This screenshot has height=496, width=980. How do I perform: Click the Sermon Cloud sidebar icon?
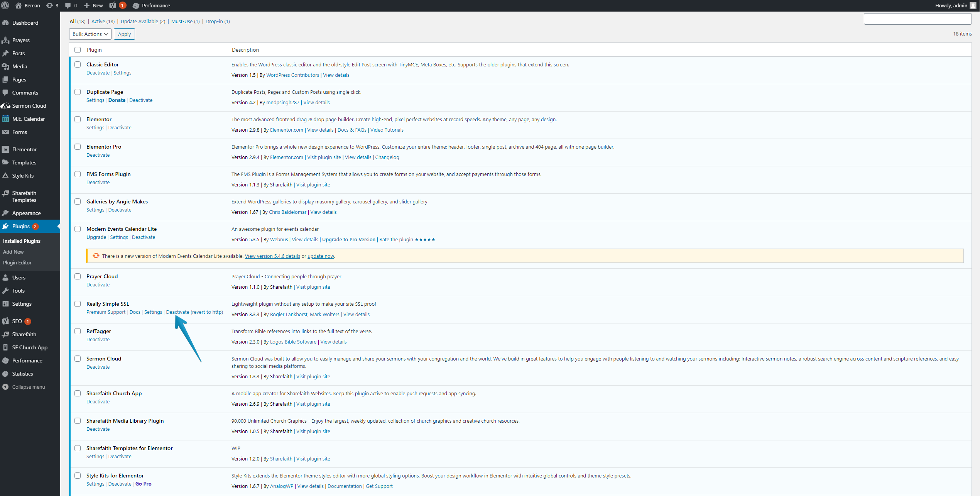coord(5,106)
